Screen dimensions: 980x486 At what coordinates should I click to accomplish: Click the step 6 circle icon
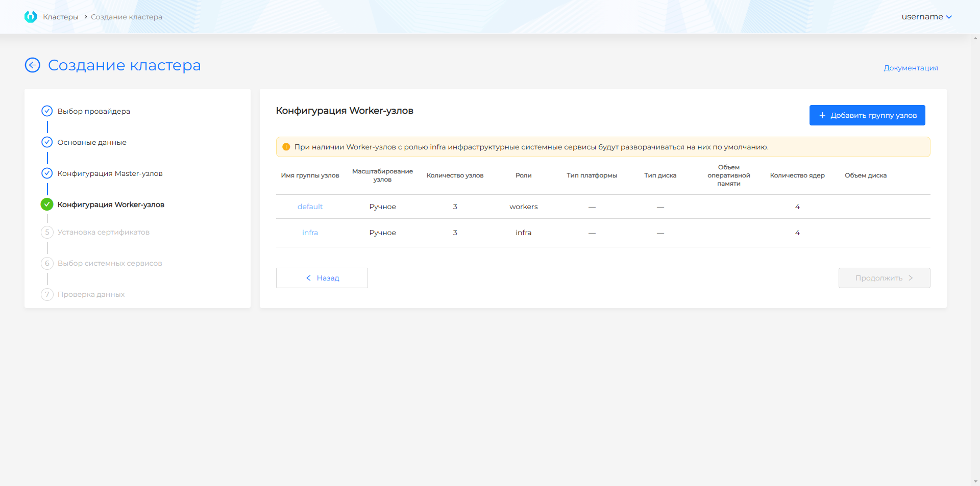(x=47, y=264)
